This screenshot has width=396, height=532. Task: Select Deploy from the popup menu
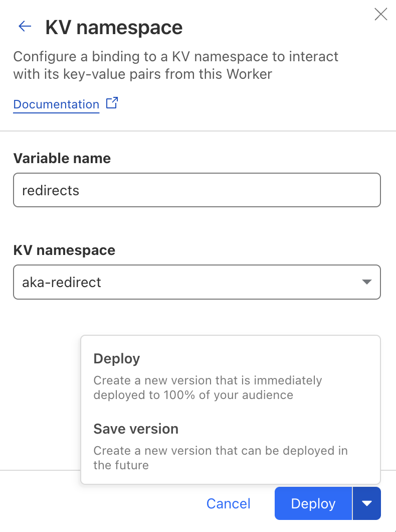point(116,358)
